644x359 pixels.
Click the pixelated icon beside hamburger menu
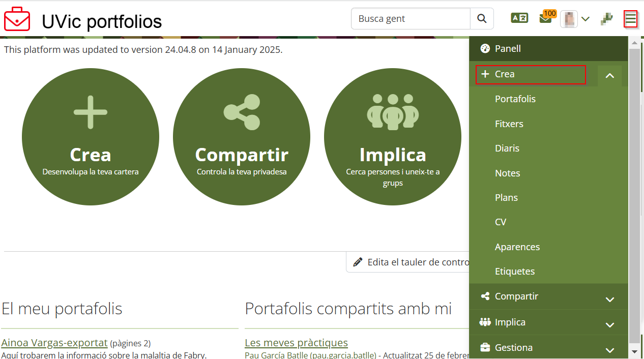coord(606,19)
